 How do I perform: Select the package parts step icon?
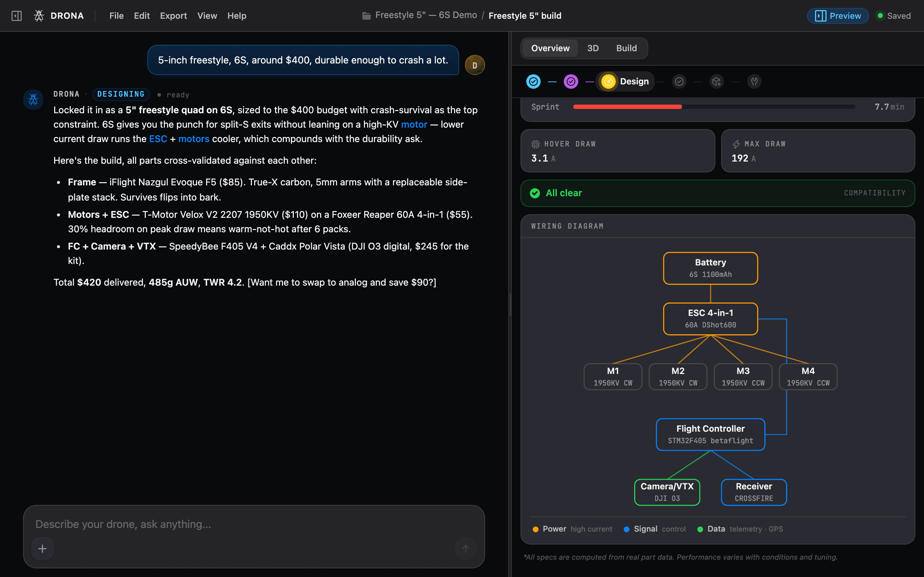click(717, 81)
